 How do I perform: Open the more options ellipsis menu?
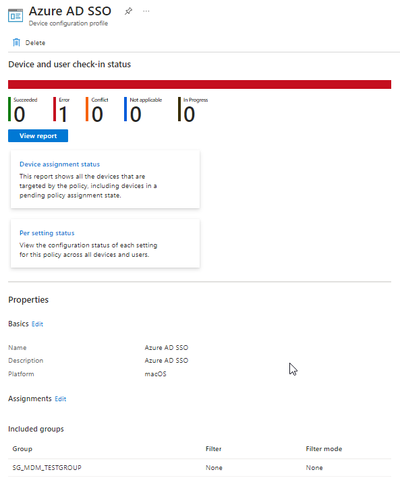(x=146, y=11)
